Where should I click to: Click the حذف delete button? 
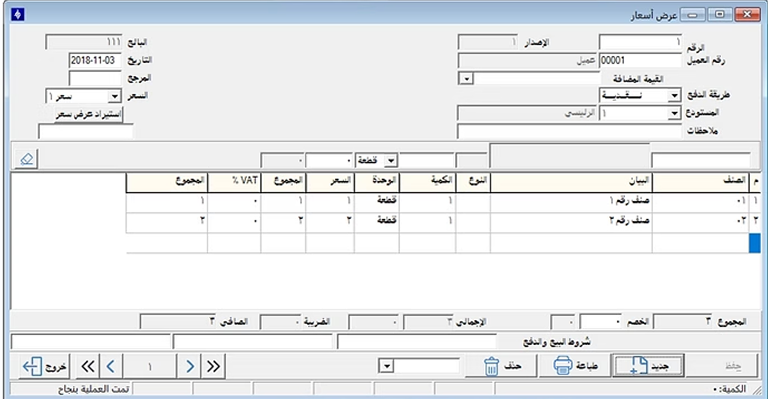tap(502, 366)
